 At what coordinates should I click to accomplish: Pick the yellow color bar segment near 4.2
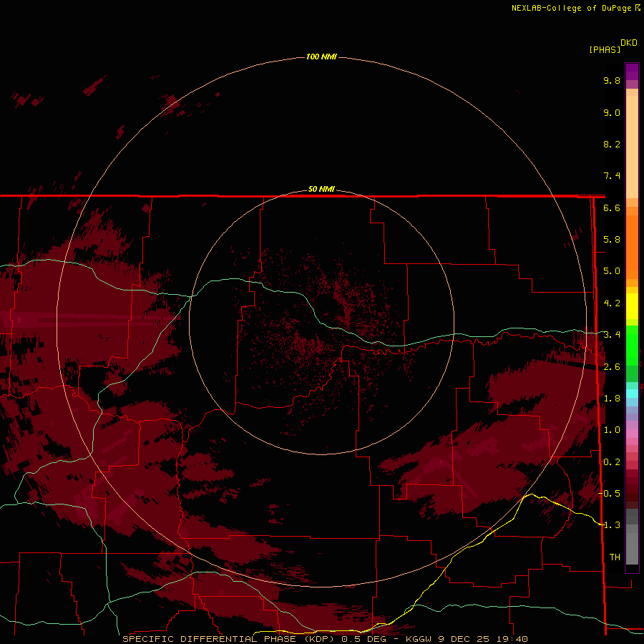[632, 306]
